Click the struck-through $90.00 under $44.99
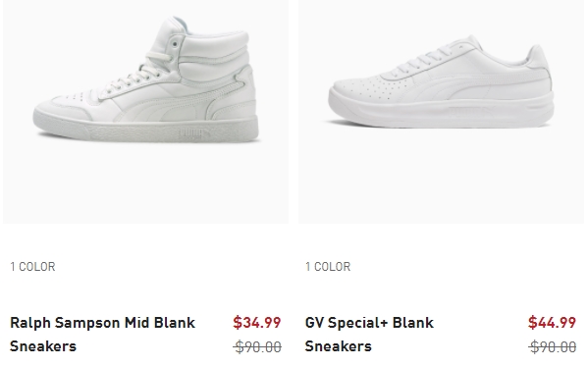 [x=552, y=346]
